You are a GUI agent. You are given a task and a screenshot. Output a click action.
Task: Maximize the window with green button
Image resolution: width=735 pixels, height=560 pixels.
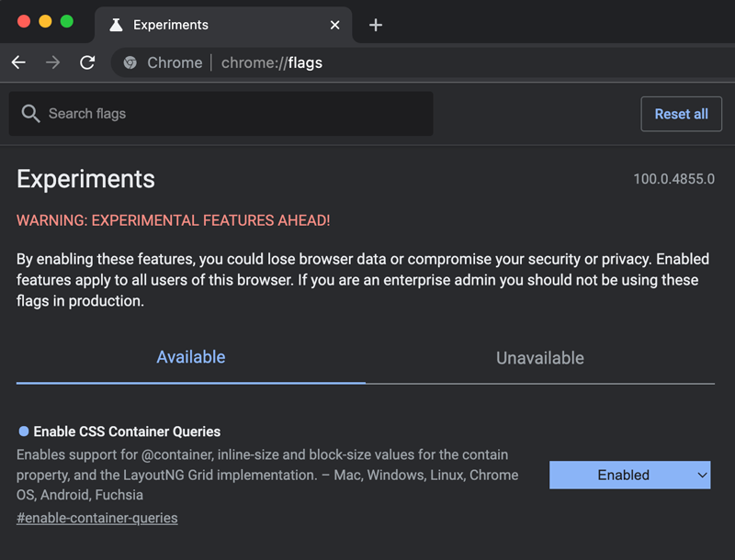[x=66, y=21]
